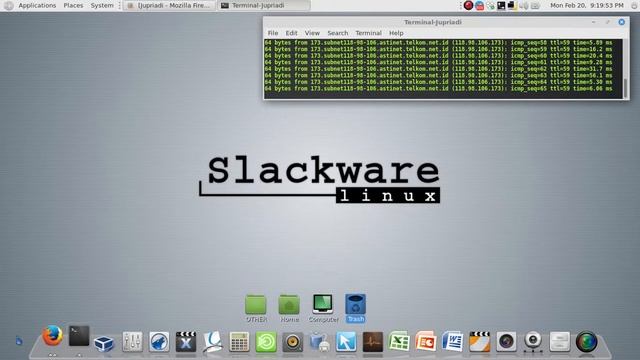Open the clapperboard X video app in dock
The image size is (640, 360).
pos(186,342)
